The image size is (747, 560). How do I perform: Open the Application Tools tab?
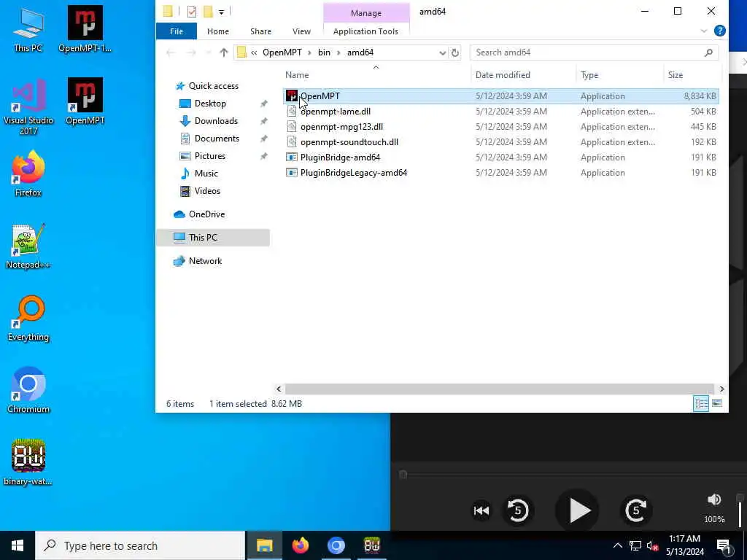pyautogui.click(x=365, y=31)
